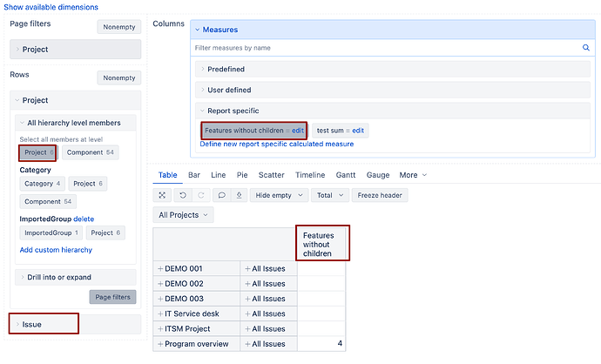Image resolution: width=601 pixels, height=364 pixels.
Task: Toggle the Freeze header option
Action: (380, 195)
